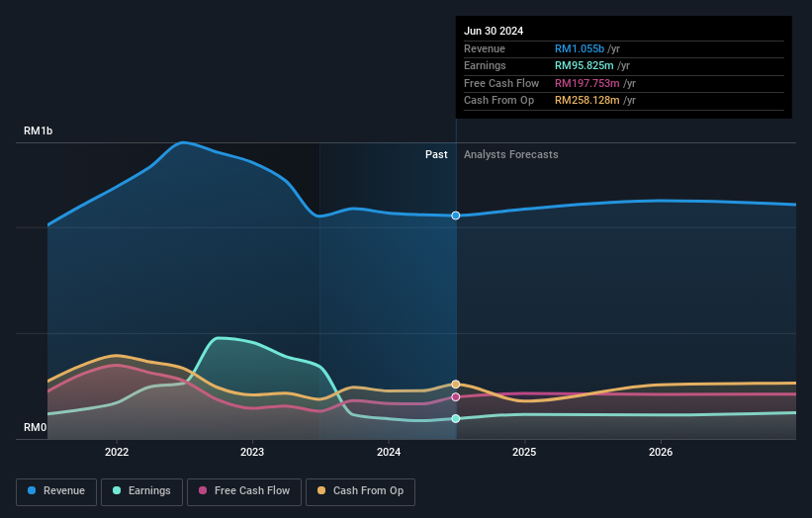This screenshot has width=812, height=518.
Task: Click the Revenue row label in tooltip
Action: (x=485, y=48)
